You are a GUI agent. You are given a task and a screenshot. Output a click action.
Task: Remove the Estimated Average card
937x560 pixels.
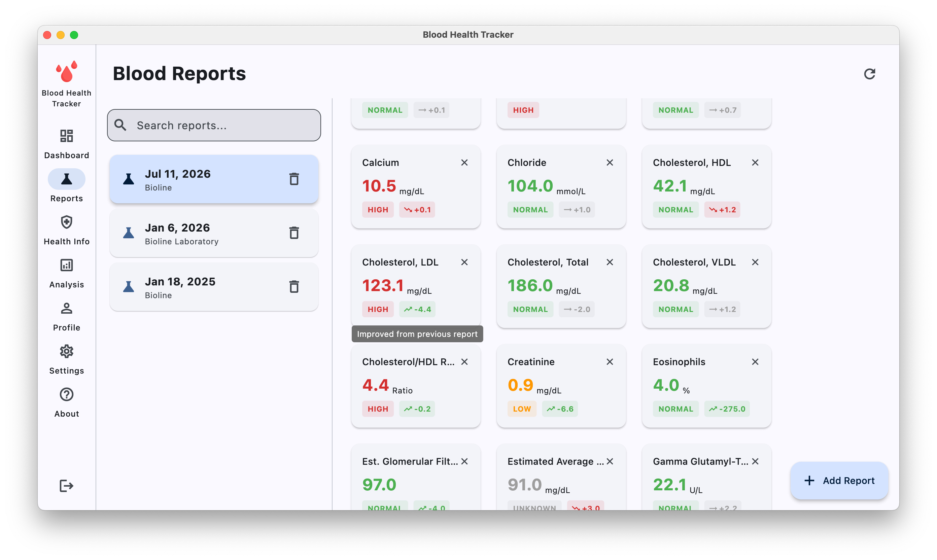(x=610, y=461)
